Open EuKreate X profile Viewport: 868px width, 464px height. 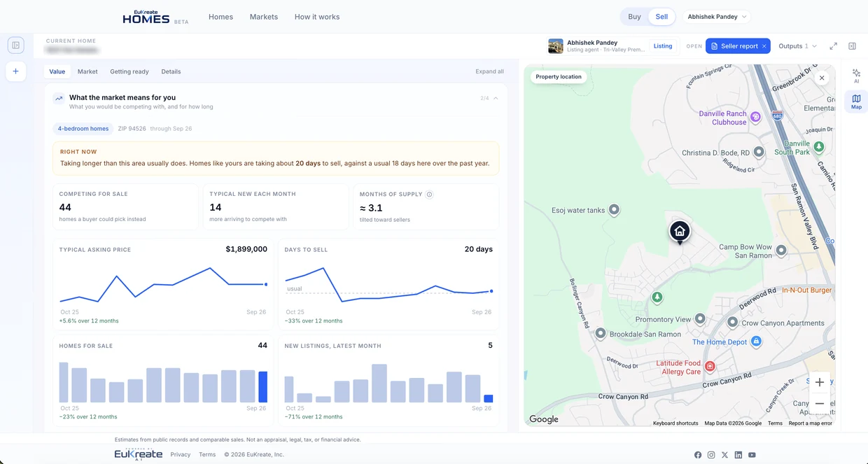coord(724,455)
